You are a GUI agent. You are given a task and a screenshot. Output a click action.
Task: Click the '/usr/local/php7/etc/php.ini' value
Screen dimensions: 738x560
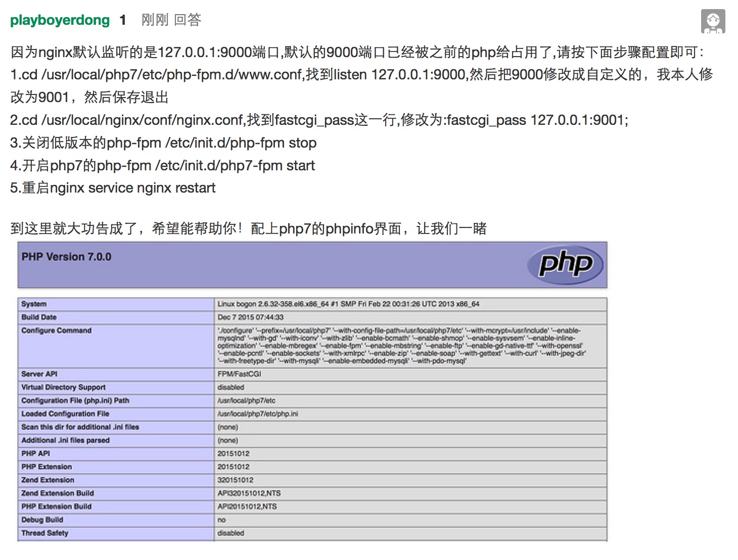(x=258, y=413)
